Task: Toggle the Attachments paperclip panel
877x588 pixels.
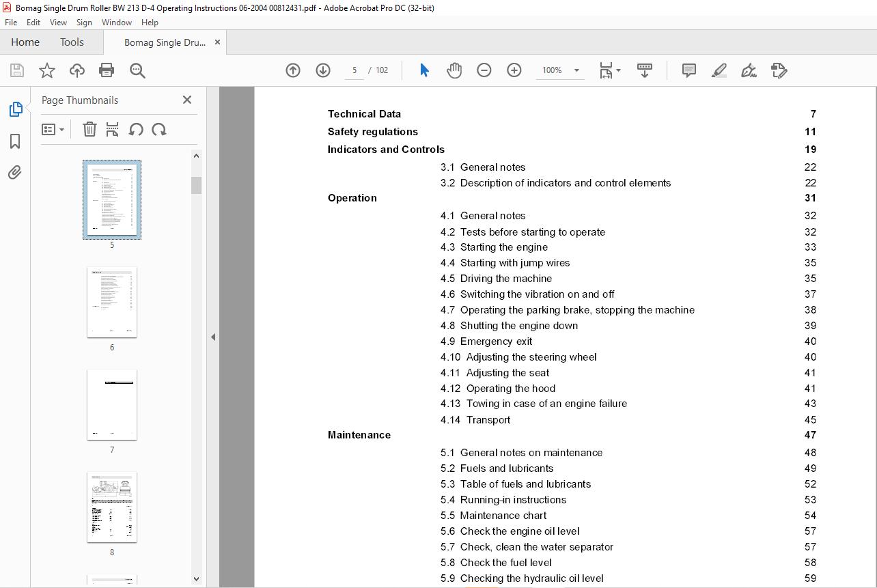Action: click(15, 173)
